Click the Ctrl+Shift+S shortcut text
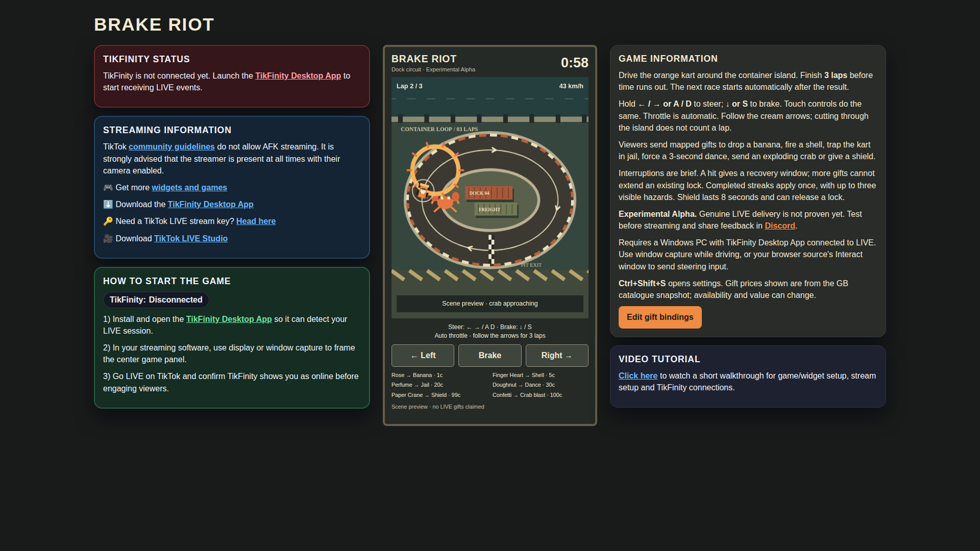Viewport: 980px width, 551px height. (x=642, y=283)
